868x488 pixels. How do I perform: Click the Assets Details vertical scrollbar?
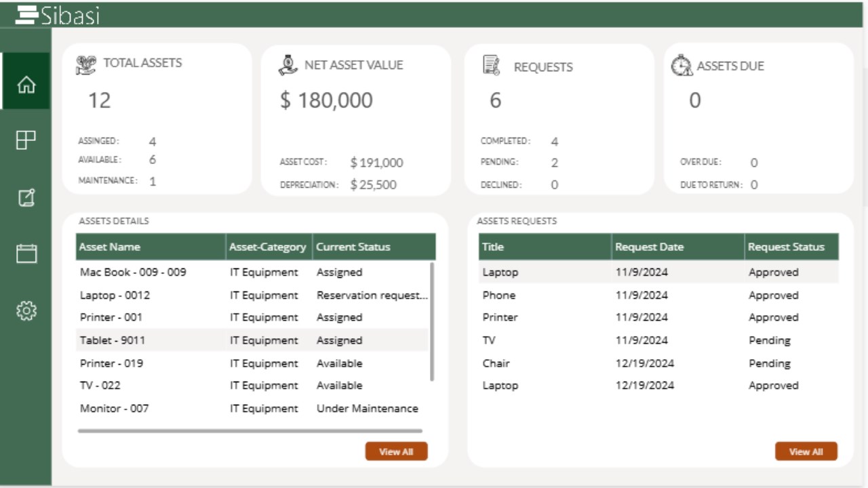(x=433, y=322)
